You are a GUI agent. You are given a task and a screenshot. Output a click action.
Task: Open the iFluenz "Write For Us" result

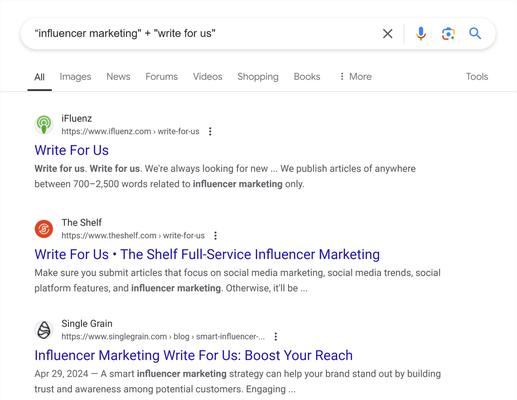pyautogui.click(x=72, y=150)
